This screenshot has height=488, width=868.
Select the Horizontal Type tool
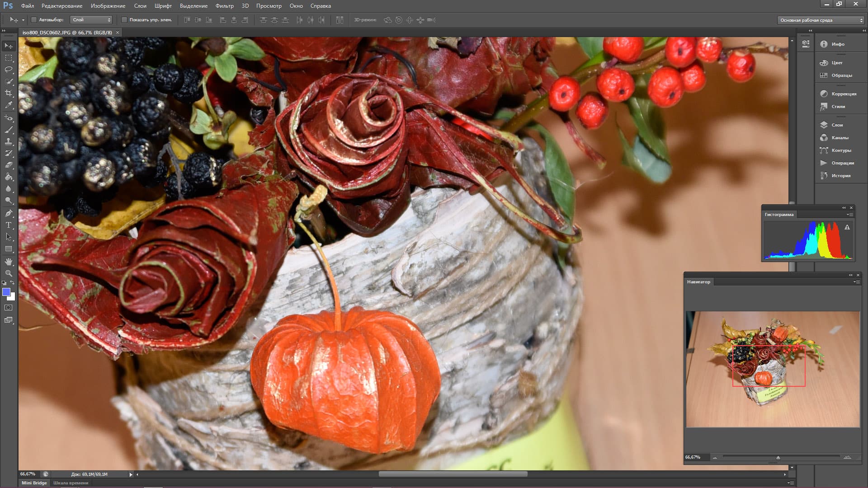coord(9,225)
